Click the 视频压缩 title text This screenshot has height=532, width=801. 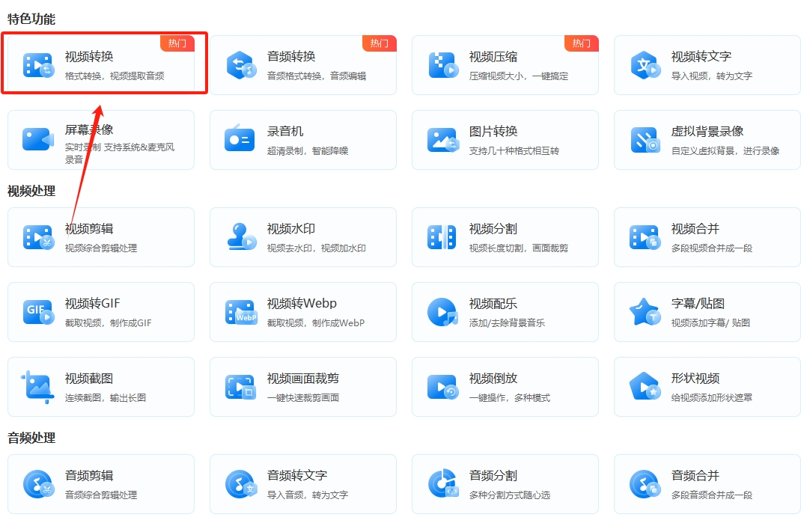493,57
